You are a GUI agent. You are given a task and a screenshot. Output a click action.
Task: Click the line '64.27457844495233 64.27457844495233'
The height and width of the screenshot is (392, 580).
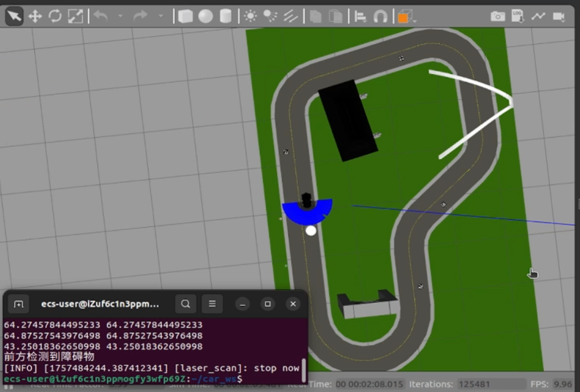click(103, 325)
